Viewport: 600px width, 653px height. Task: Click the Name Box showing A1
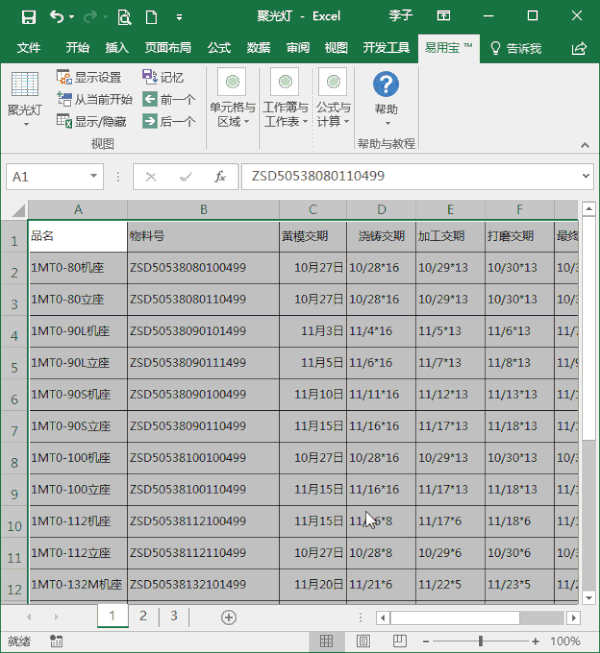pos(46,177)
